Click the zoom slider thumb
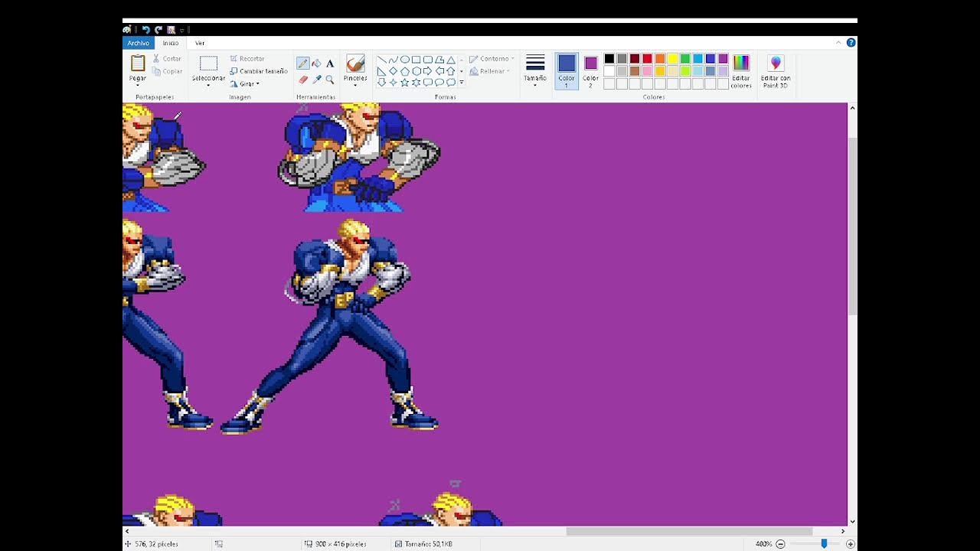This screenshot has height=551, width=980. pos(824,543)
